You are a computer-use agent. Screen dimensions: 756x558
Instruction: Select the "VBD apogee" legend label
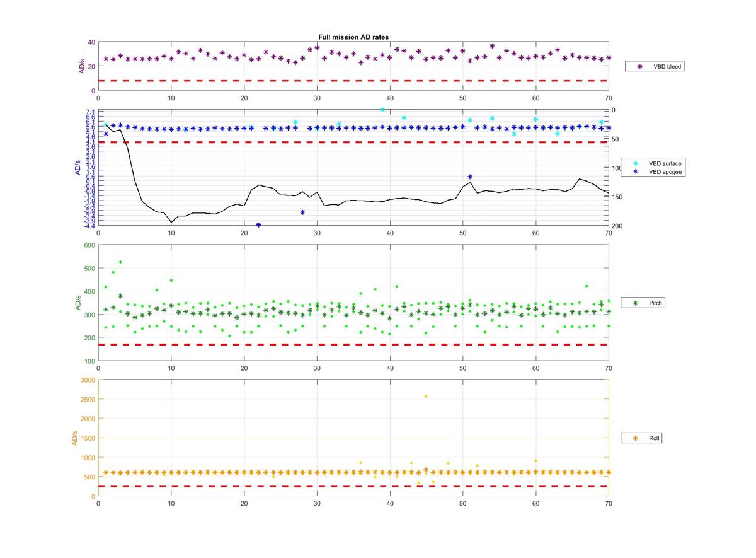click(665, 171)
